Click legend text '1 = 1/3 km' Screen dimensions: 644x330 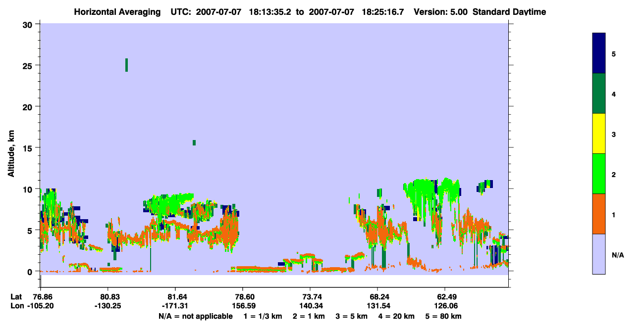(263, 316)
